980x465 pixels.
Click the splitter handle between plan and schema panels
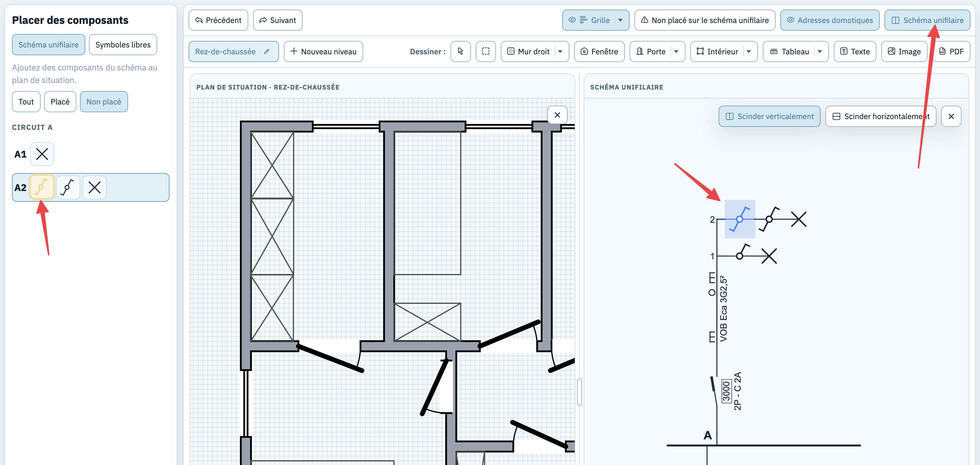580,392
